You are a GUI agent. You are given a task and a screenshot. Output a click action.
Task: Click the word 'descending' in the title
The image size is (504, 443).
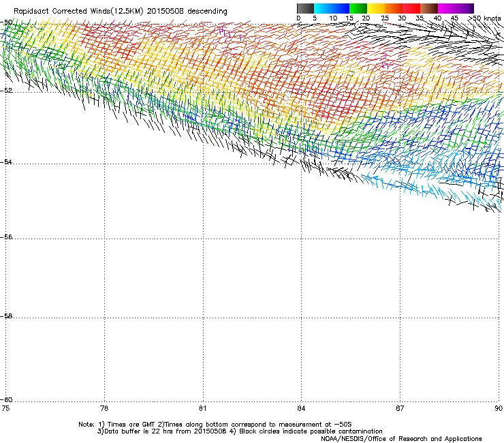point(207,12)
